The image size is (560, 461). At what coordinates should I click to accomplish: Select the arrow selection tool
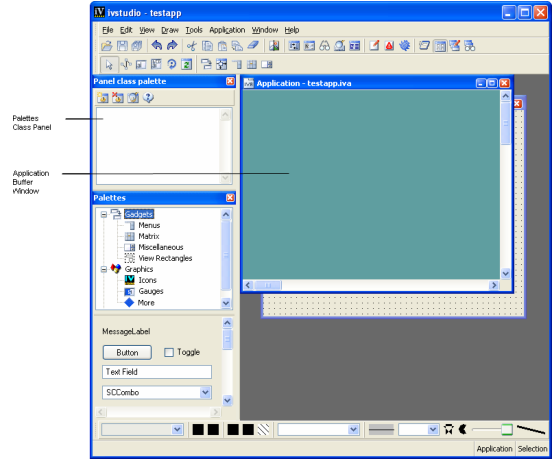tap(109, 65)
